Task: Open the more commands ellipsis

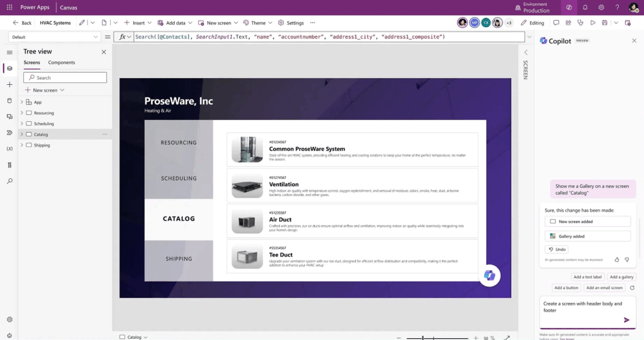Action: [313, 23]
